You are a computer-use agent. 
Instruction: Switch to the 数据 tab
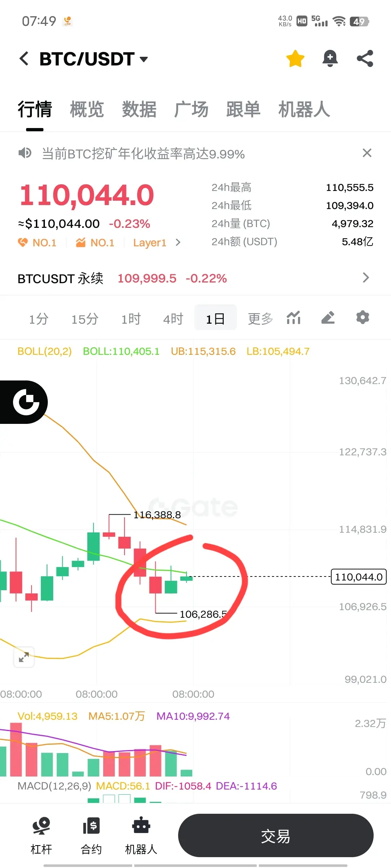(x=139, y=109)
